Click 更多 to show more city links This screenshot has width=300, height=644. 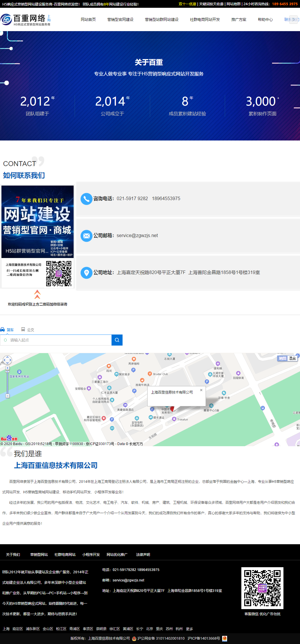189,629
